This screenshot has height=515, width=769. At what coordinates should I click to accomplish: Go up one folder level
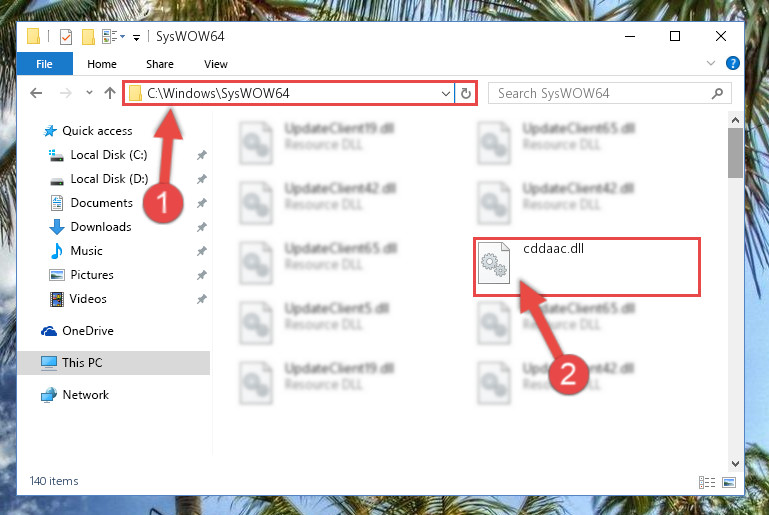pyautogui.click(x=110, y=93)
